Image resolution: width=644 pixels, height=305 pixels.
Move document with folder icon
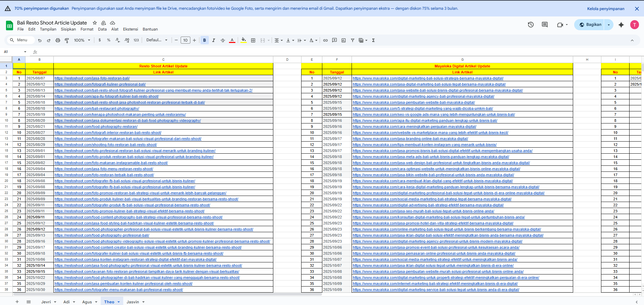click(104, 23)
